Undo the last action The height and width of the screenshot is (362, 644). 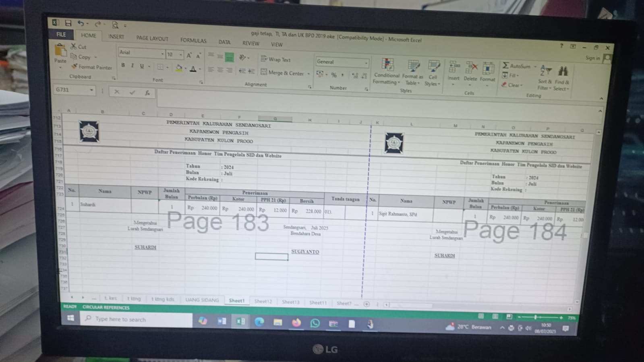pos(81,24)
